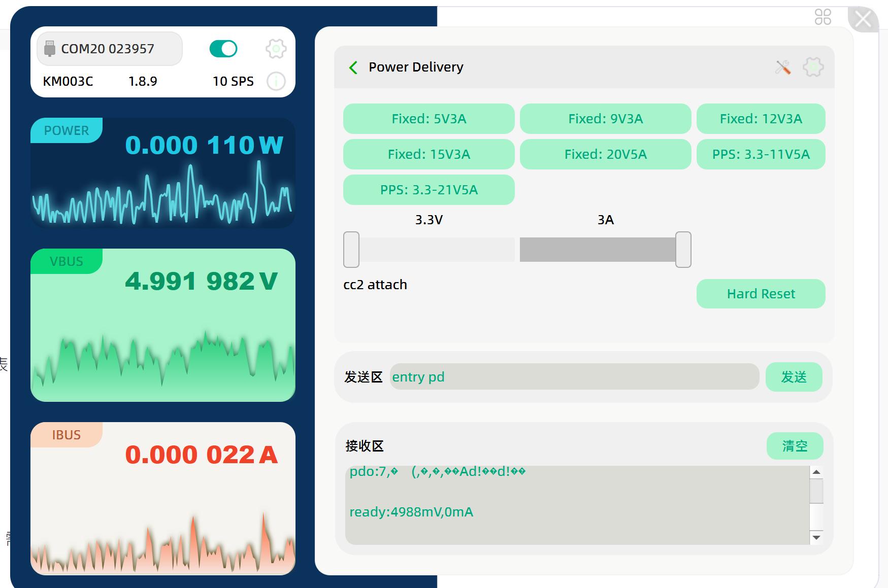Click the 0.000 022 A current reading

pyautogui.click(x=202, y=455)
